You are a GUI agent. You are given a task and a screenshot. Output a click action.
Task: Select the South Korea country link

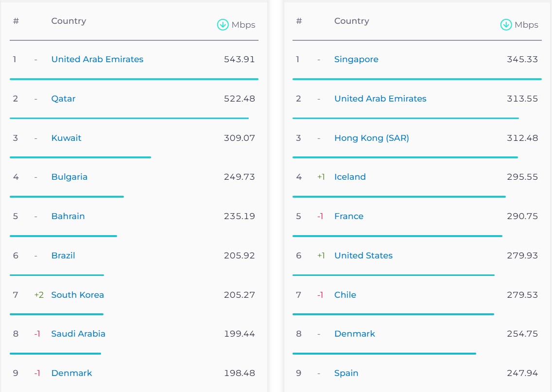pyautogui.click(x=77, y=295)
